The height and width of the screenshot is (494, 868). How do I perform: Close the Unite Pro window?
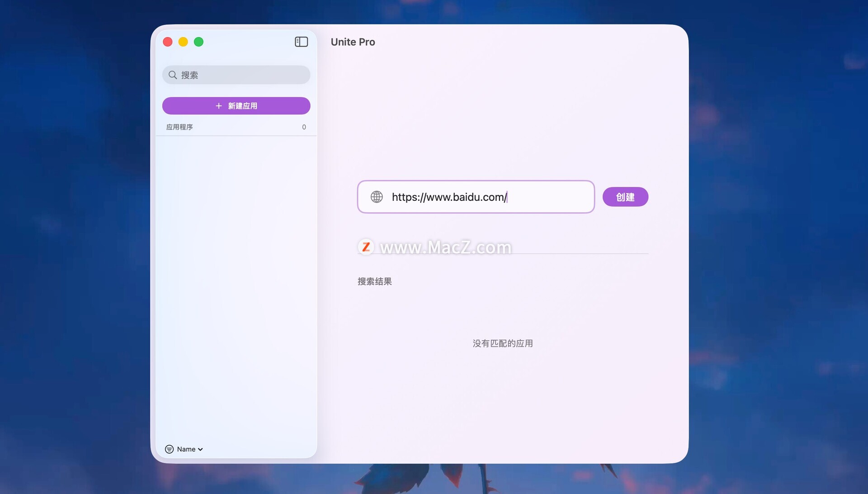(x=168, y=42)
